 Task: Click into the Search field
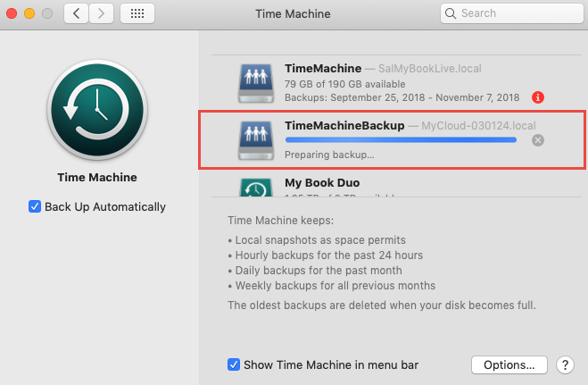[512, 13]
